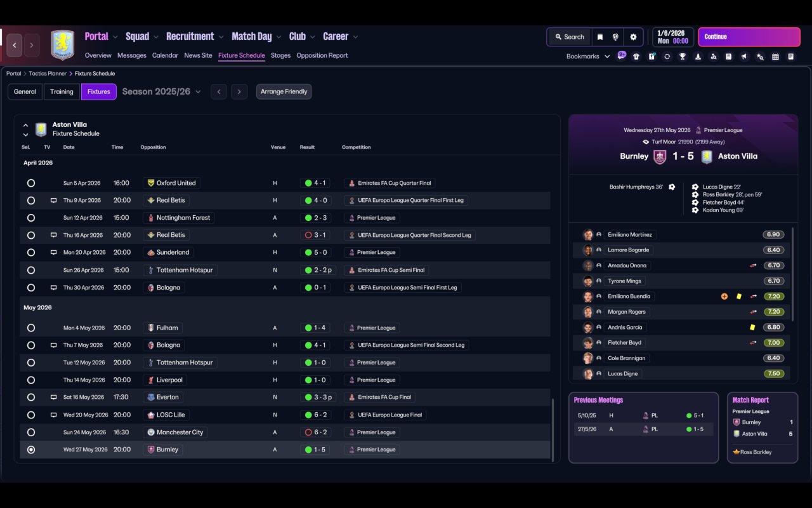Viewport: 812px width, 508px height.
Task: Click the football icon next to Bashir Humphreys
Action: [x=672, y=187]
